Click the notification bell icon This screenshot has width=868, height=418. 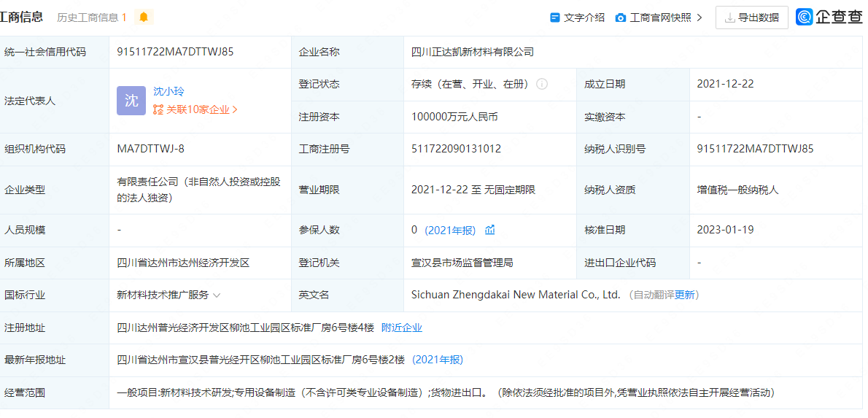pyautogui.click(x=144, y=18)
